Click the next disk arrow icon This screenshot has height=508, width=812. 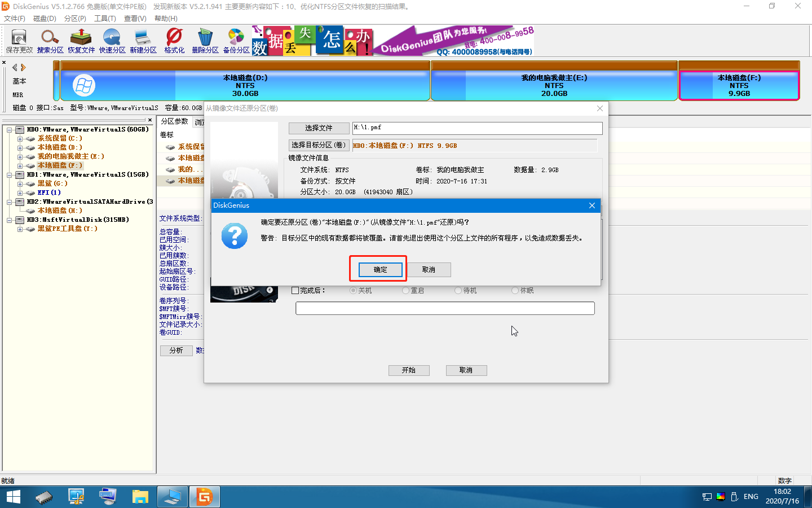[x=23, y=67]
